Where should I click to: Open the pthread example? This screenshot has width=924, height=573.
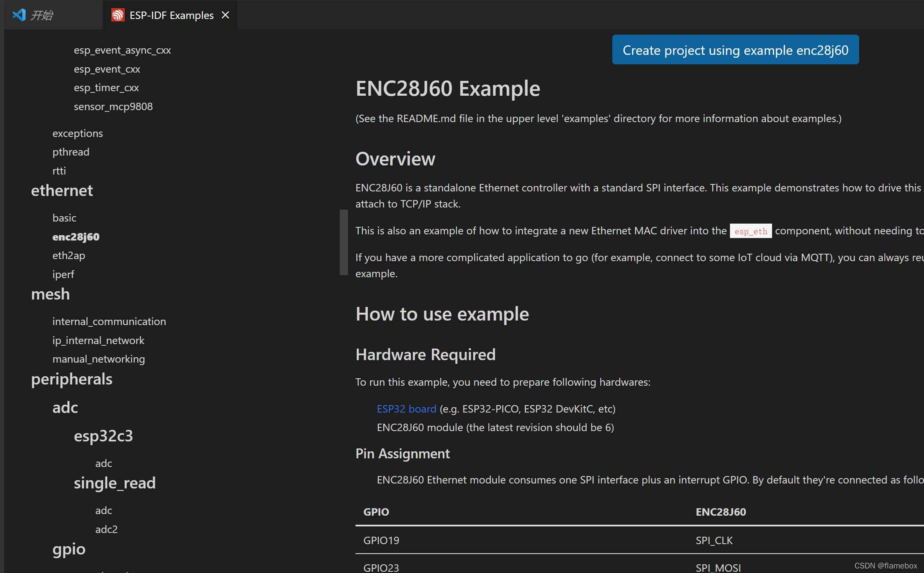click(x=71, y=152)
